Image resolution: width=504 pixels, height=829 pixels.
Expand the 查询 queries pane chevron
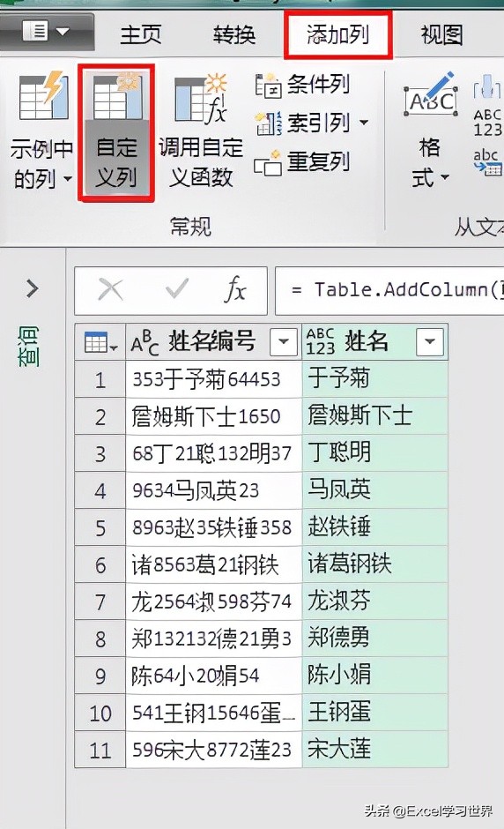33,288
